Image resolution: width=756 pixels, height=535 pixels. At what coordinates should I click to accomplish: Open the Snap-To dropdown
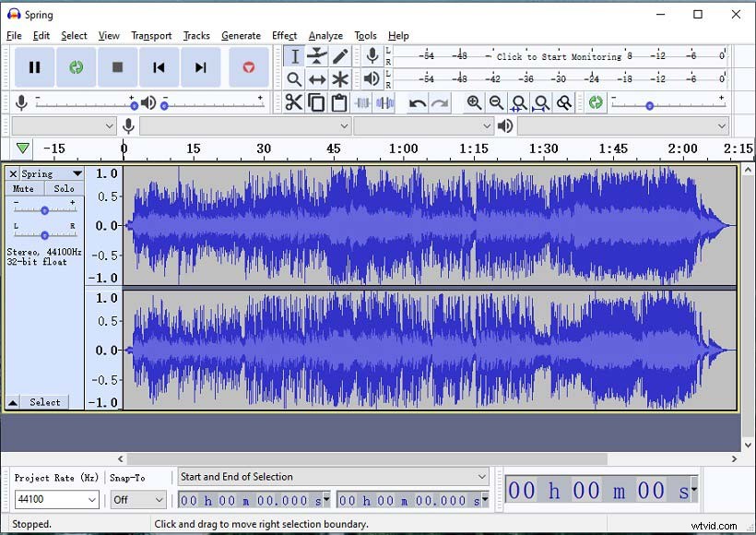[136, 499]
